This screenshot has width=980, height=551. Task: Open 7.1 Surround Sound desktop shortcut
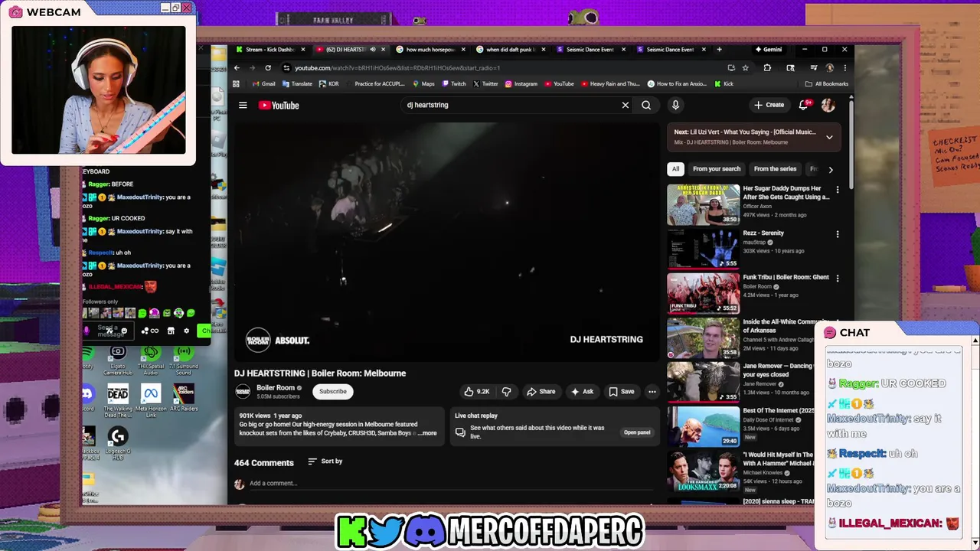click(x=183, y=361)
